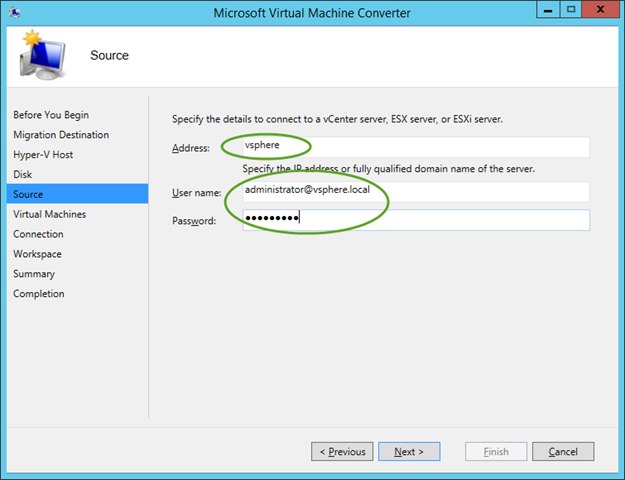Click the app icon in the title bar
Viewport: 625px width, 480px height.
(x=14, y=12)
